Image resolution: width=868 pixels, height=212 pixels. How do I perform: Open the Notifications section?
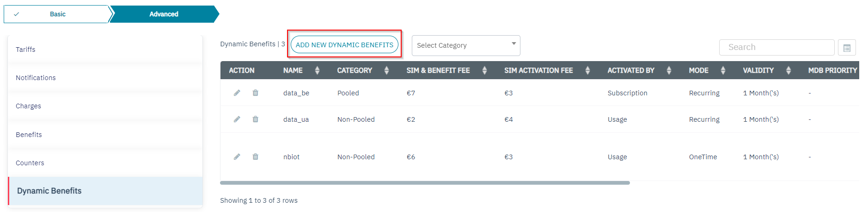click(x=36, y=78)
